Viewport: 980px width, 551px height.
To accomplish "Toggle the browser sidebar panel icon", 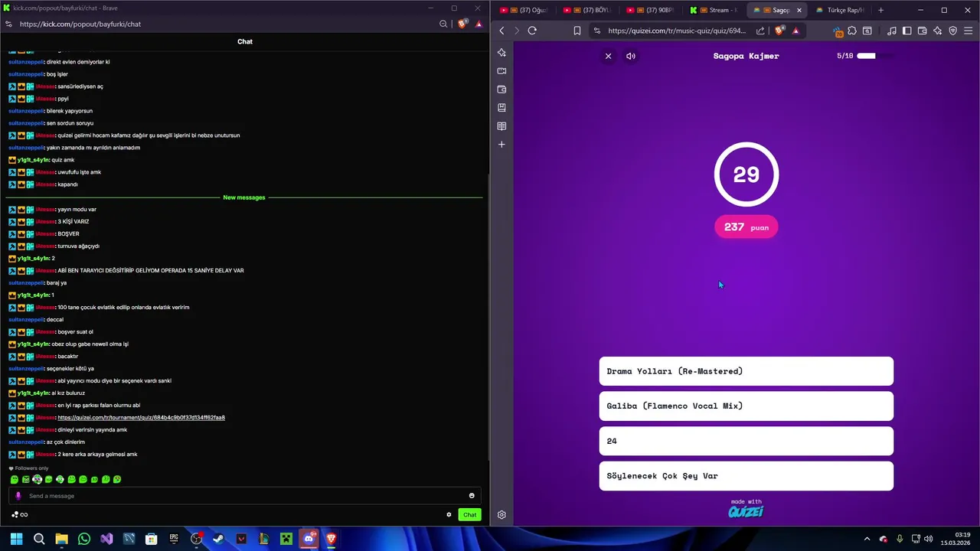I will pos(906,31).
